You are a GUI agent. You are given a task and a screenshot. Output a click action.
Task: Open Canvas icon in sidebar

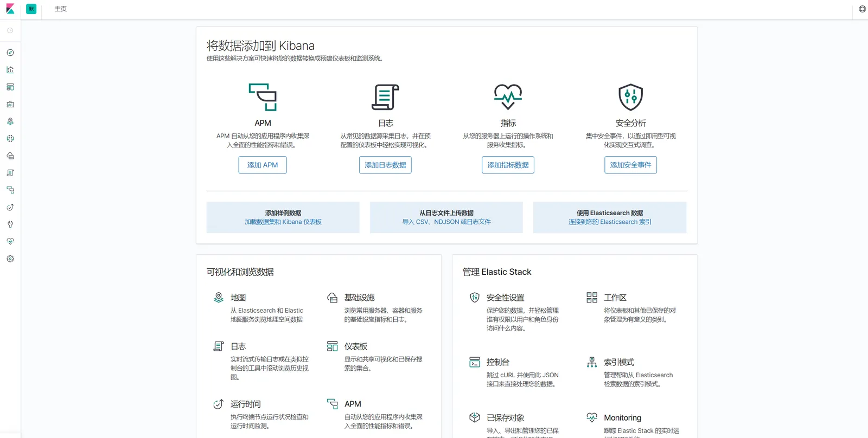[x=10, y=104]
